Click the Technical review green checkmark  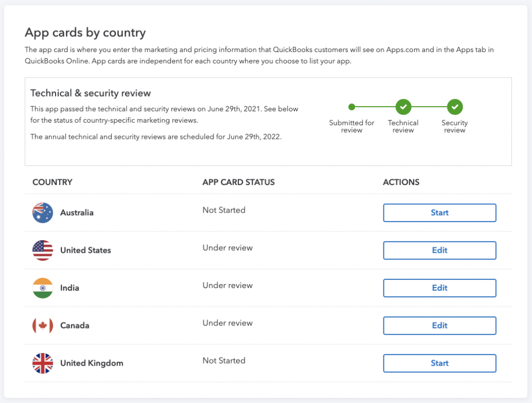point(403,107)
